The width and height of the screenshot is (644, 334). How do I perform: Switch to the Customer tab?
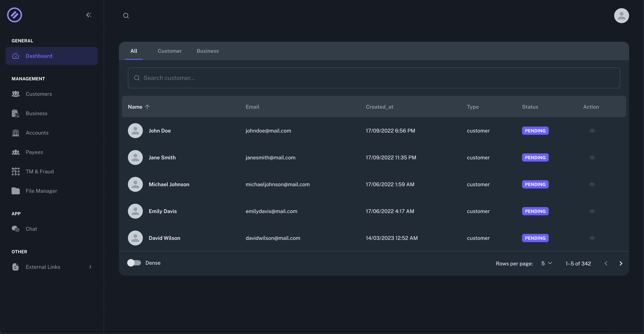point(169,50)
